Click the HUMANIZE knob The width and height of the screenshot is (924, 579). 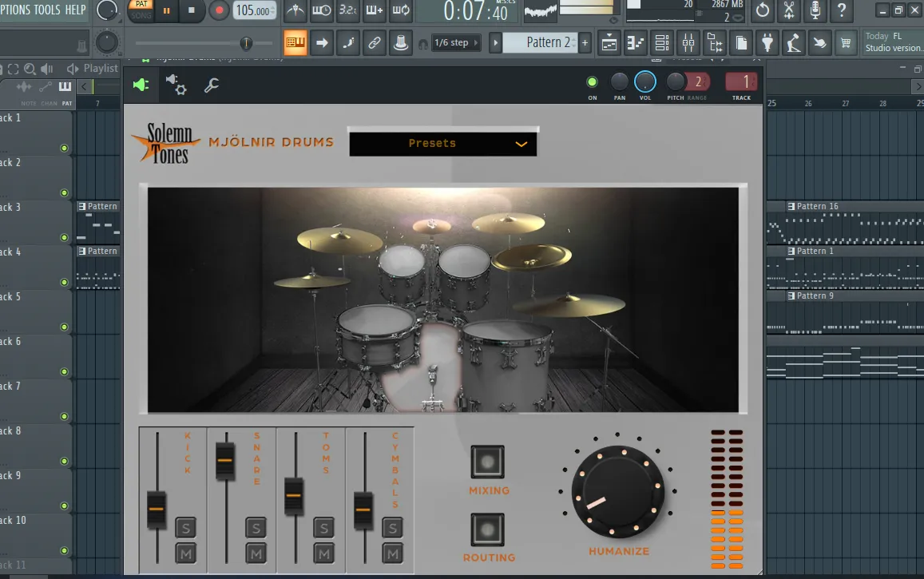click(617, 491)
